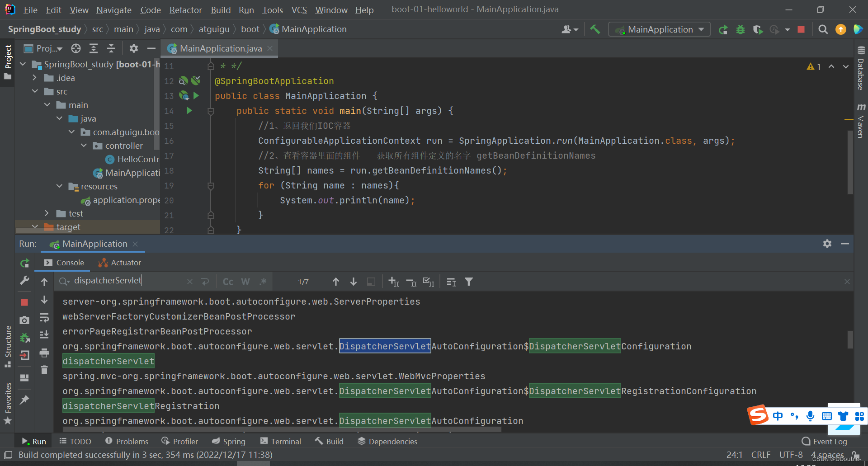Open the Spring tool window
Screen dimensions: 868x466
point(229,441)
